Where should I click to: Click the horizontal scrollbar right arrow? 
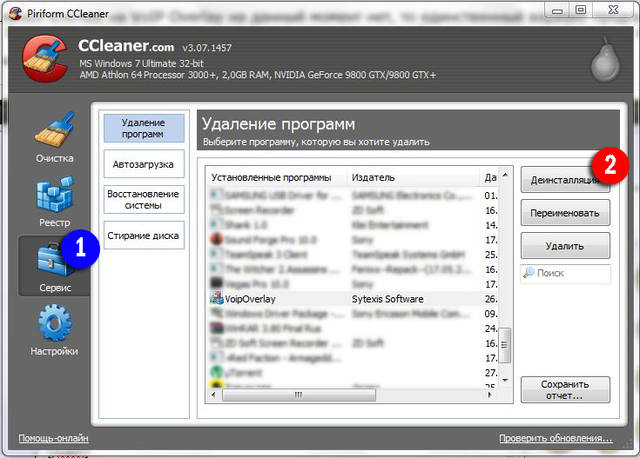490,395
